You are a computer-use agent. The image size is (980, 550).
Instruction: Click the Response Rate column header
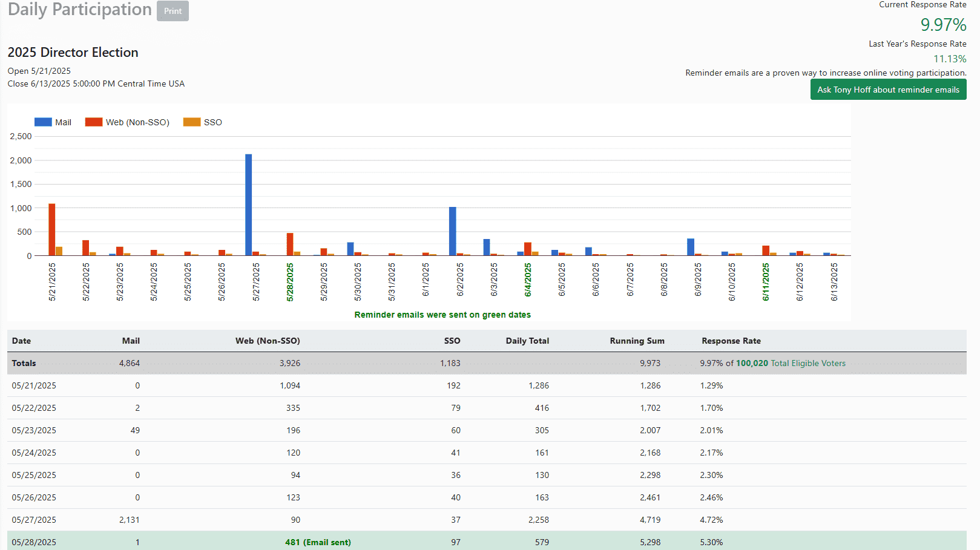click(731, 341)
